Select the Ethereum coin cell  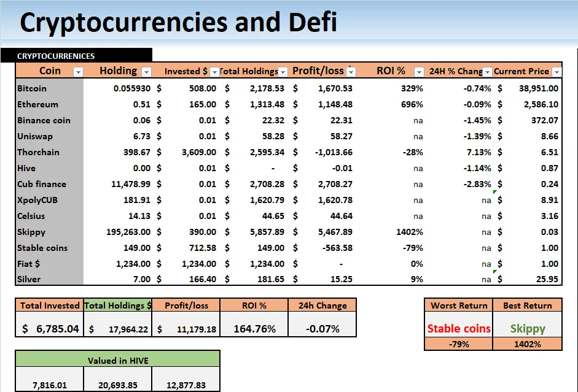click(50, 104)
